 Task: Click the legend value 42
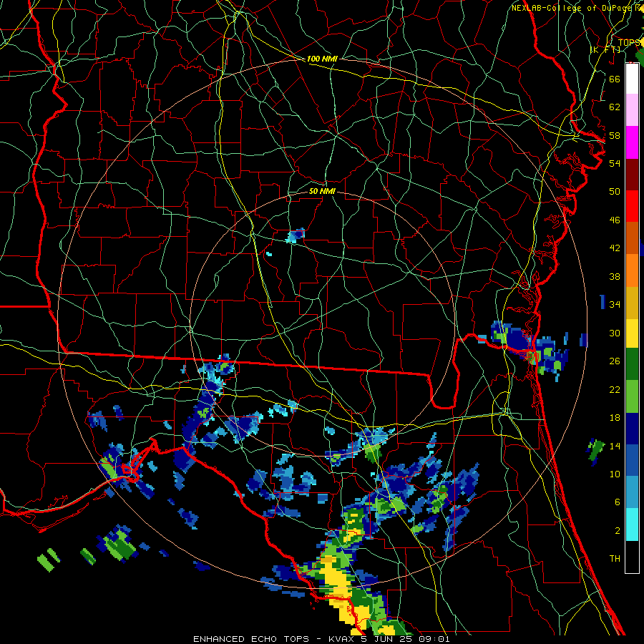point(615,248)
